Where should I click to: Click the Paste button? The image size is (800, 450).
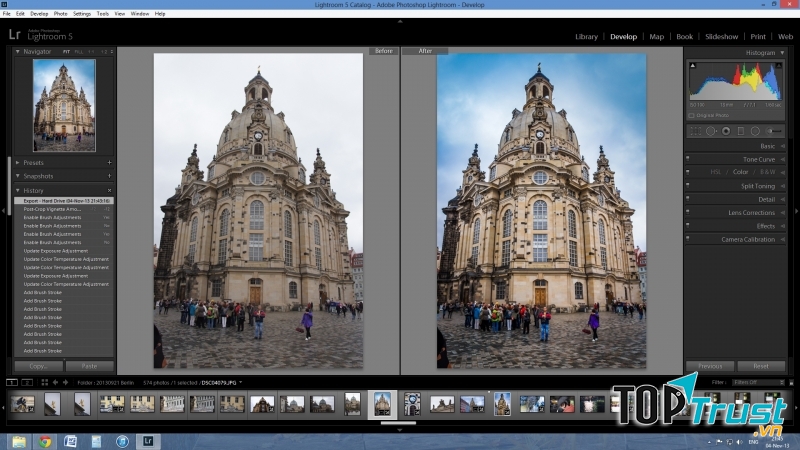[89, 366]
